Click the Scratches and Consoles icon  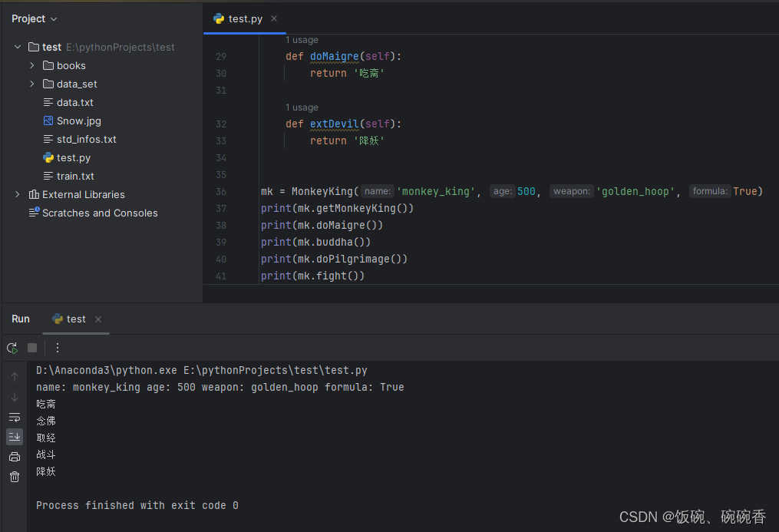(x=34, y=213)
